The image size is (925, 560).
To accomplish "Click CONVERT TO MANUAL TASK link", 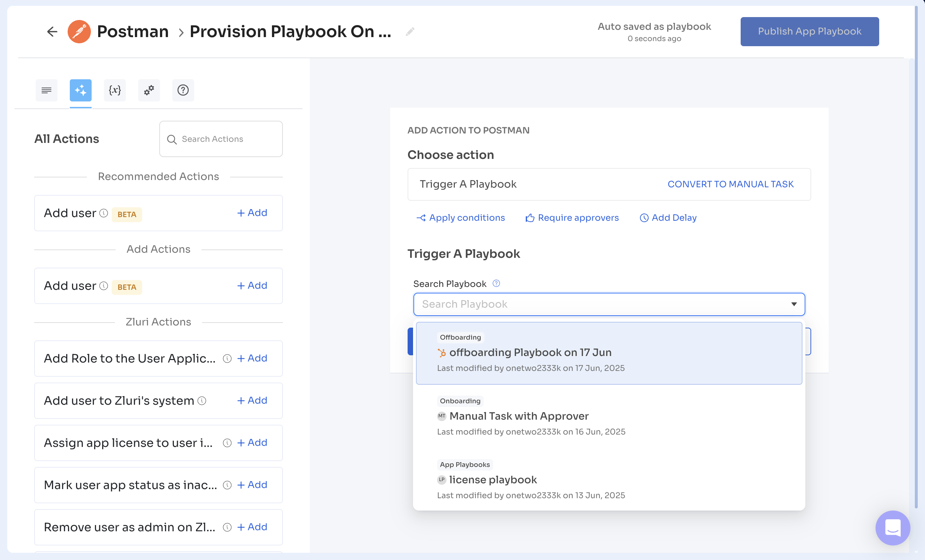I will click(730, 184).
